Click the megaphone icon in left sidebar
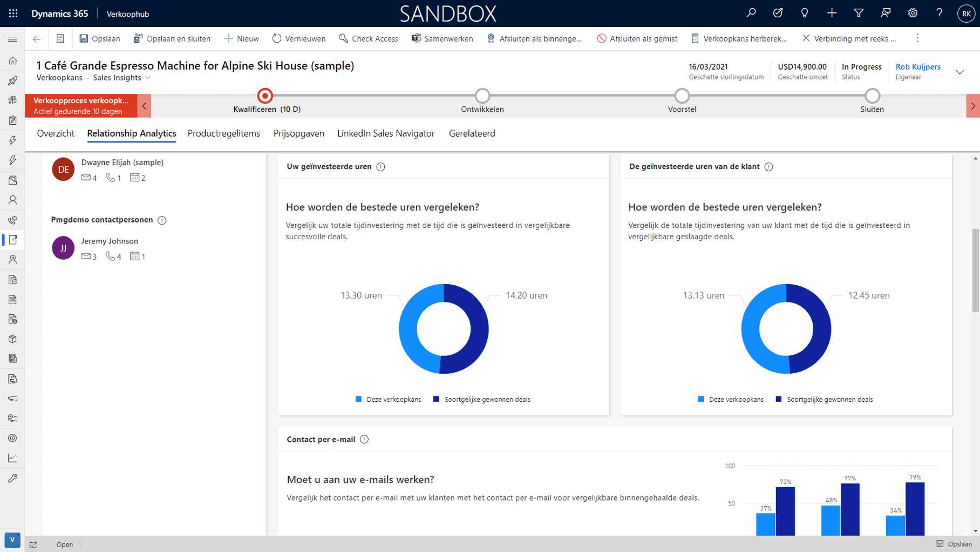The image size is (980, 552). [x=13, y=399]
